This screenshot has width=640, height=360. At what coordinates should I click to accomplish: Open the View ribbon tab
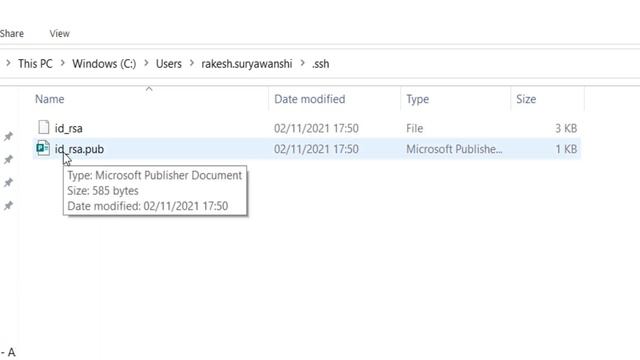click(60, 33)
